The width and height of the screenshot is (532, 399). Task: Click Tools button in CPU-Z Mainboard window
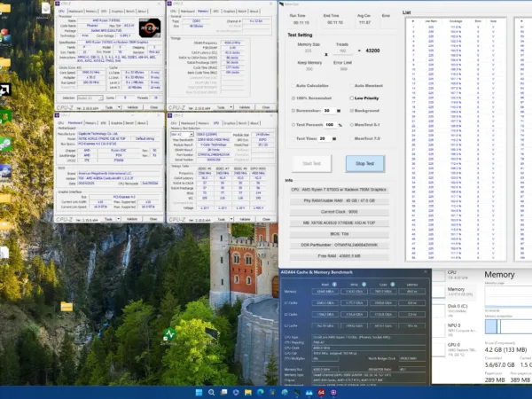108,219
